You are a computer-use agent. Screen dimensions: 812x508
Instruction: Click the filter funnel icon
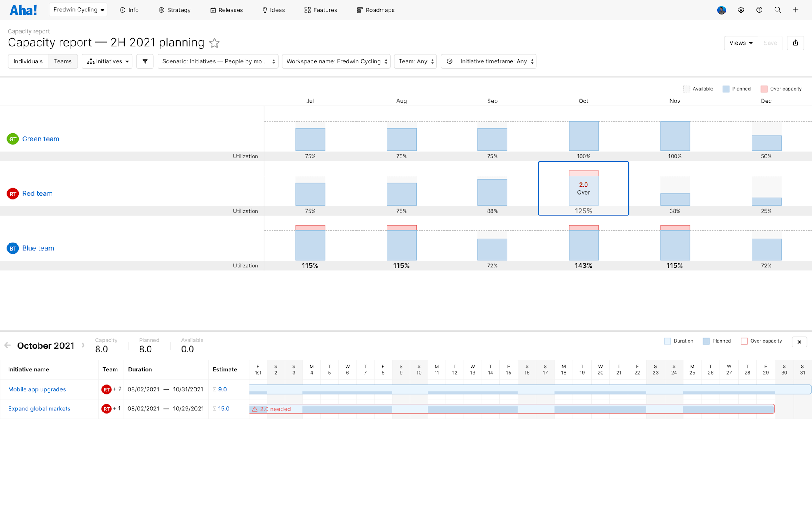click(145, 61)
